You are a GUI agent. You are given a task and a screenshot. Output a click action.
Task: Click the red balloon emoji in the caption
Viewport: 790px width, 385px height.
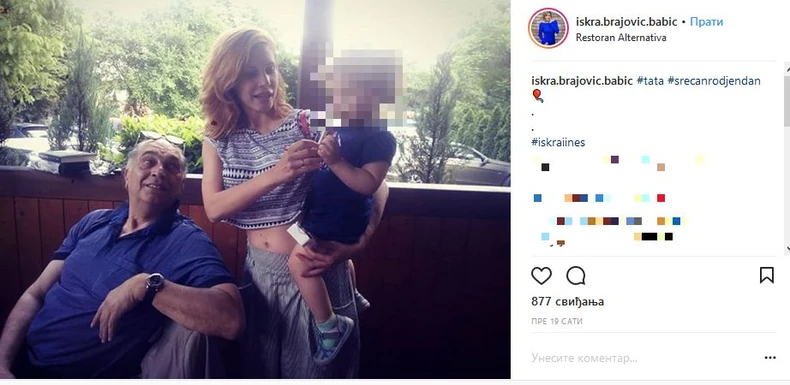[538, 95]
